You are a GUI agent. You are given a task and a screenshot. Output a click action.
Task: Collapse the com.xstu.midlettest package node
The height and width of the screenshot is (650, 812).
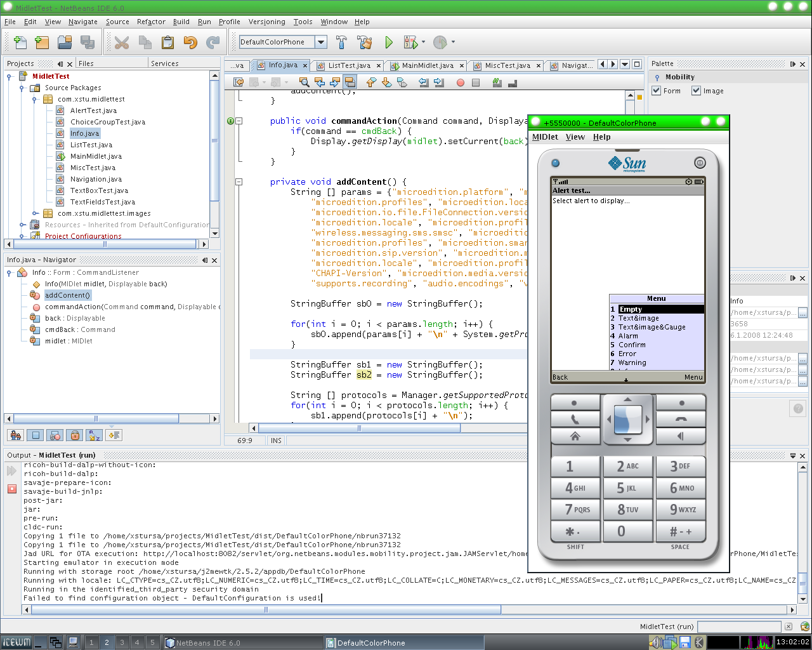point(35,99)
